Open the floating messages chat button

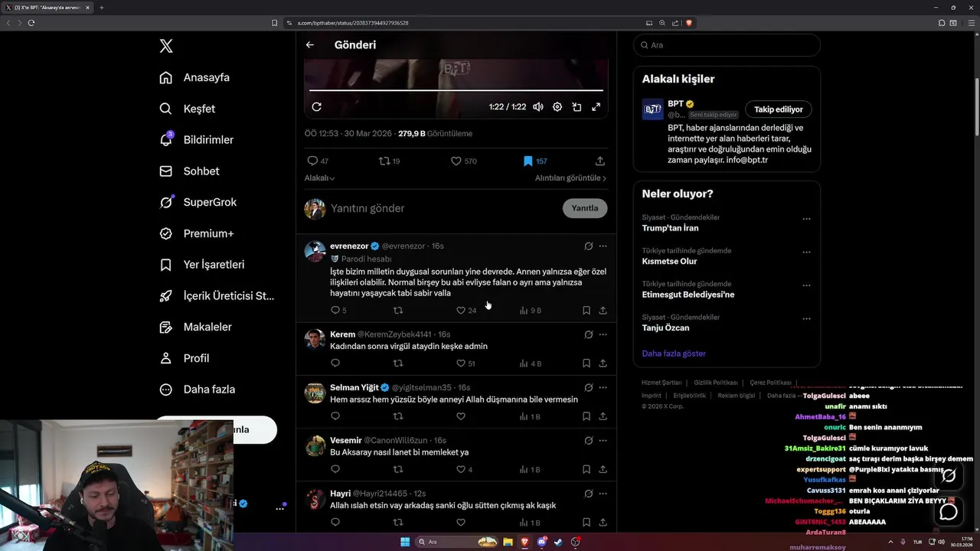pyautogui.click(x=949, y=511)
